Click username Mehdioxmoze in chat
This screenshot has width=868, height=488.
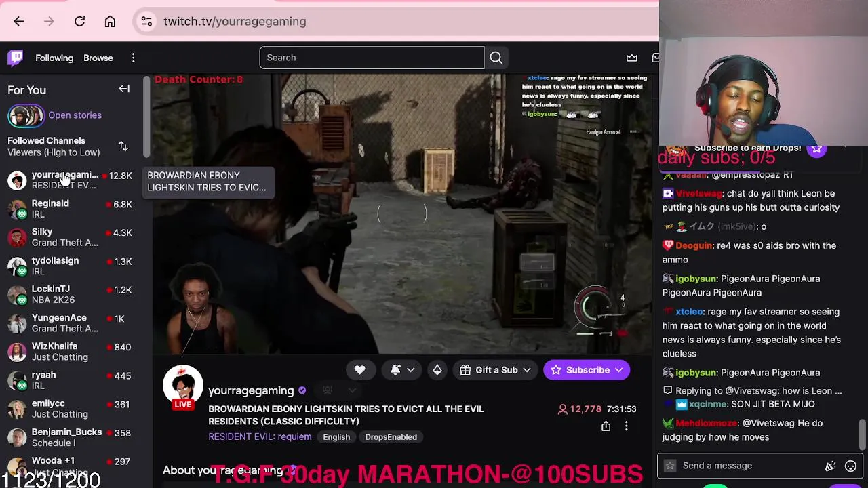click(x=706, y=423)
